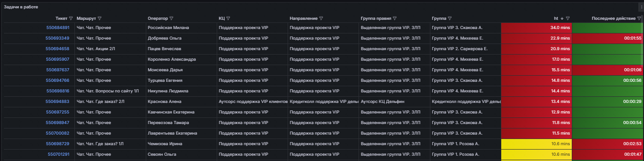Open filter for Маршрут column

pyautogui.click(x=100, y=18)
